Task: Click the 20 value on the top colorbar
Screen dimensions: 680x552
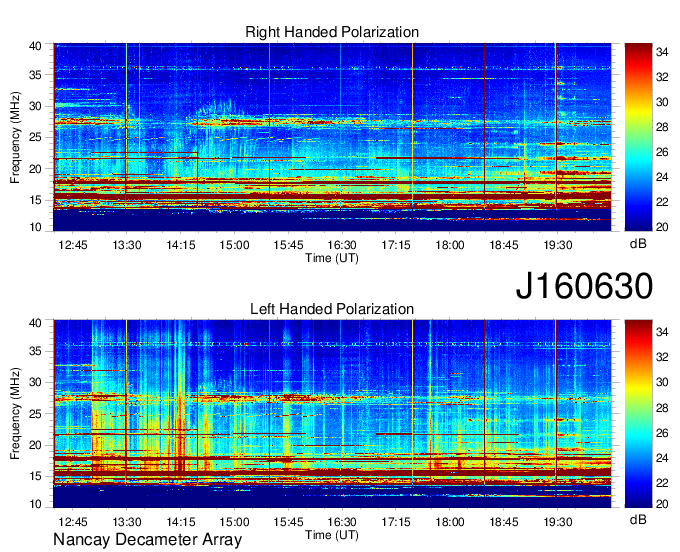Action: [662, 227]
